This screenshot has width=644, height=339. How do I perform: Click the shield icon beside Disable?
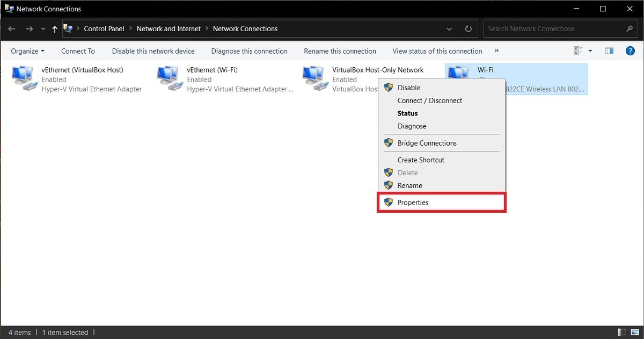click(x=389, y=88)
